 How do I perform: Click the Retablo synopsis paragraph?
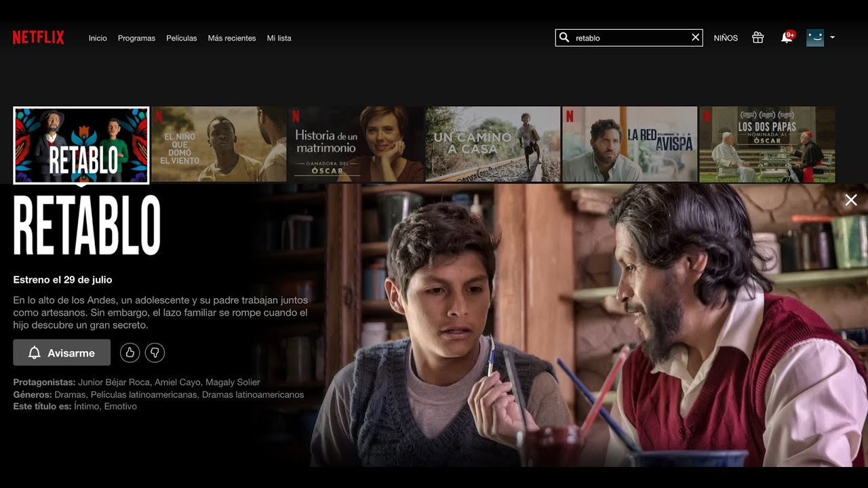(161, 312)
